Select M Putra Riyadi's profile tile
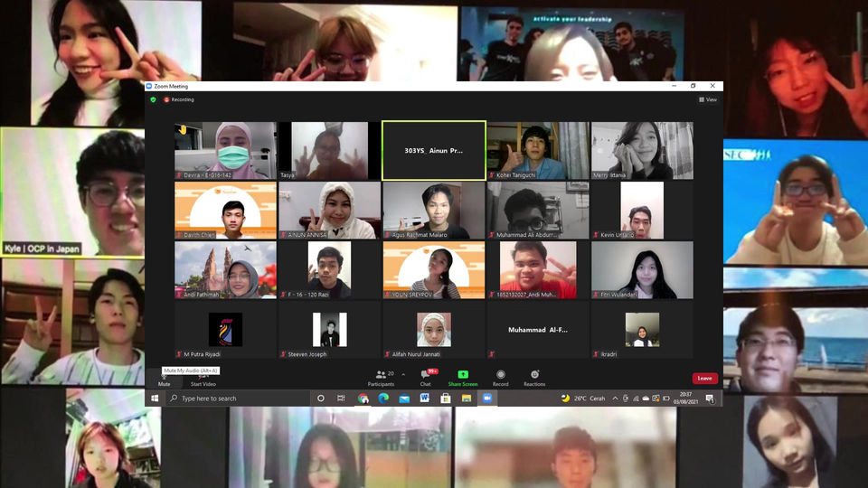 [x=225, y=330]
